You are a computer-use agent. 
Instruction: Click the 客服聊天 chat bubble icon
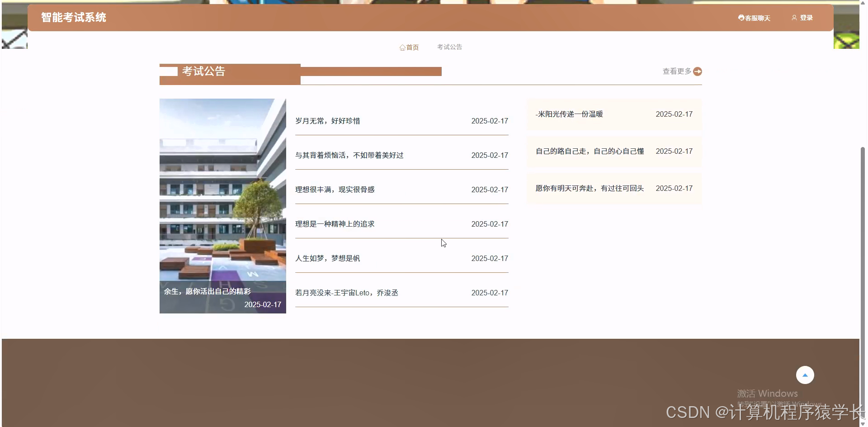coord(741,18)
